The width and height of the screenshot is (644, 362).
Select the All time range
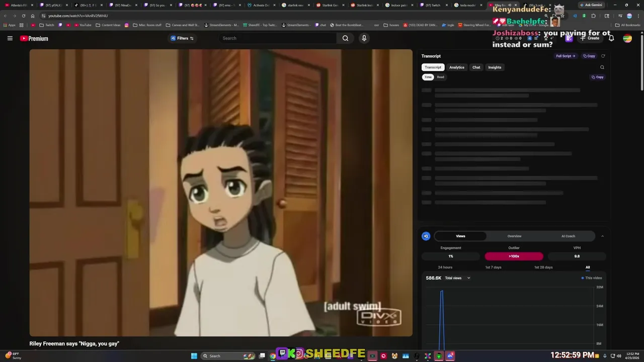[588, 267]
